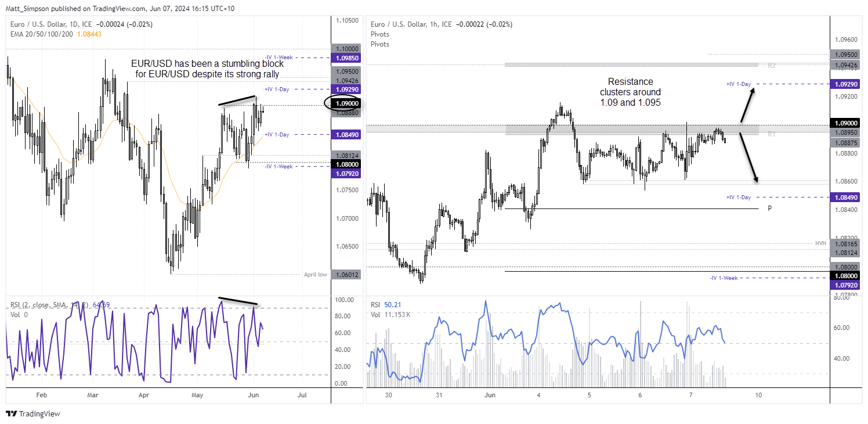Click the 1.08875 price label

pos(845,142)
